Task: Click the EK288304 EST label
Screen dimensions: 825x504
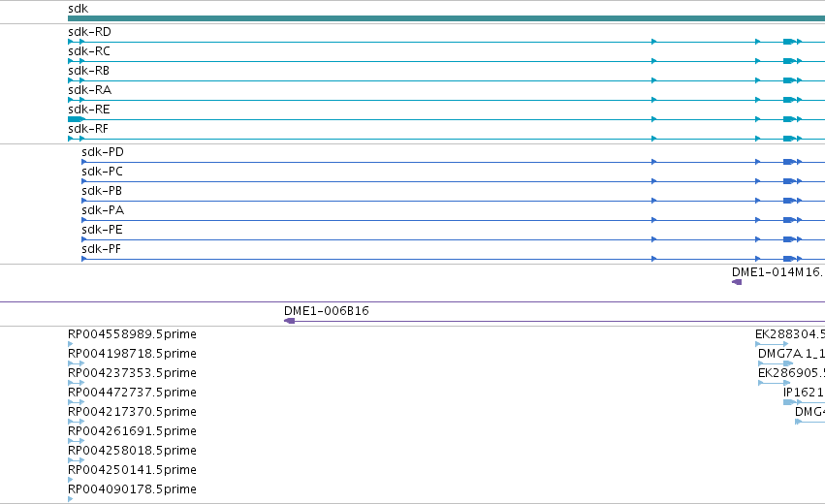Action: pos(790,334)
